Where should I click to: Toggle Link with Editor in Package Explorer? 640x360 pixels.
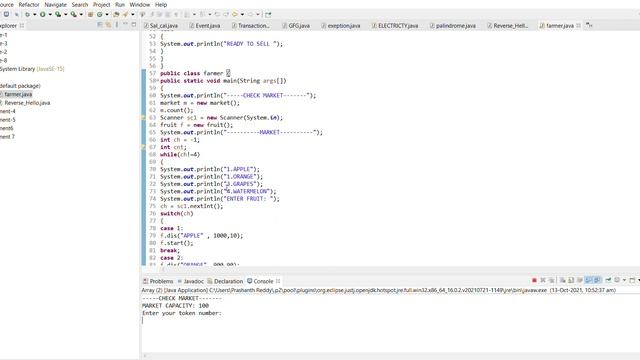point(108,25)
